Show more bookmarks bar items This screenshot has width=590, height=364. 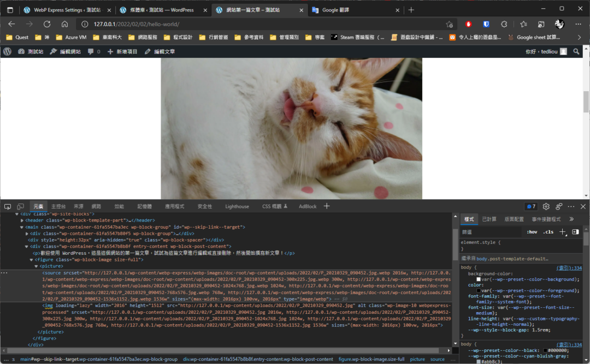pos(579,37)
